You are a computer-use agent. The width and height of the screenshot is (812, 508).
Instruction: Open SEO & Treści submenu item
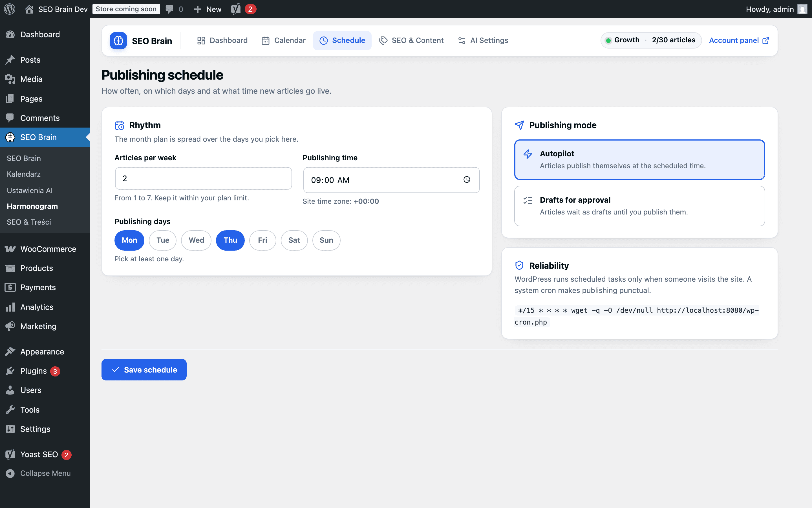pyautogui.click(x=29, y=222)
